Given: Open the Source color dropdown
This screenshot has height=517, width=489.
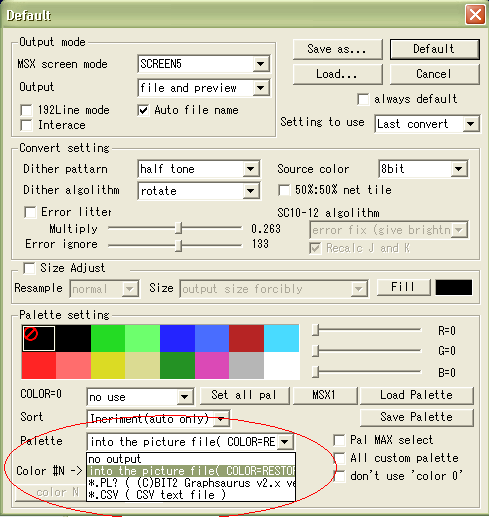Looking at the screenshot, I should [459, 169].
